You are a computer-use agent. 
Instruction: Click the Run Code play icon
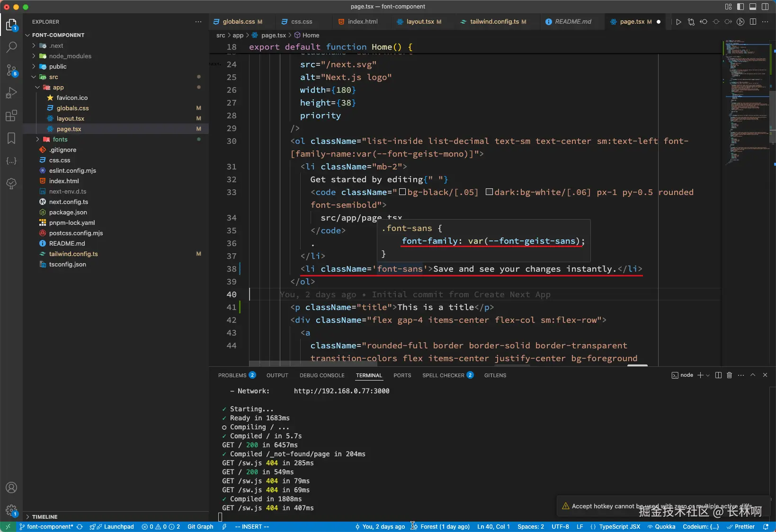click(678, 22)
